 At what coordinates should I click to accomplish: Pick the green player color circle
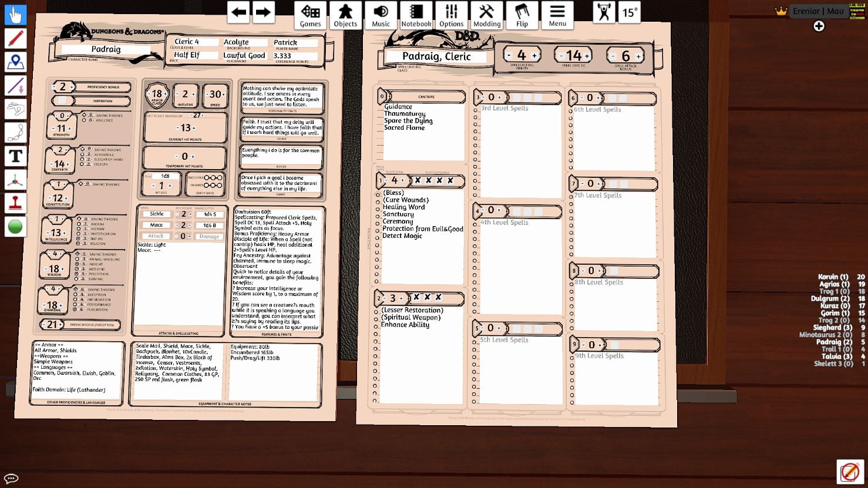click(16, 227)
